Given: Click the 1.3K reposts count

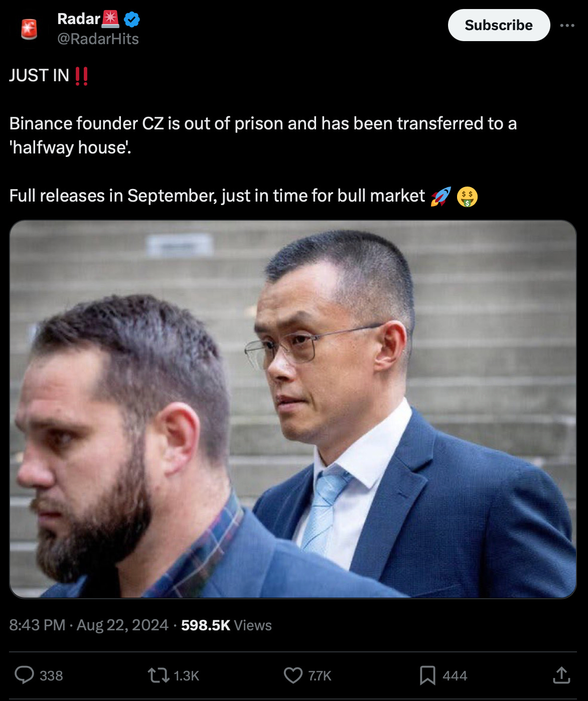Looking at the screenshot, I should pos(186,676).
